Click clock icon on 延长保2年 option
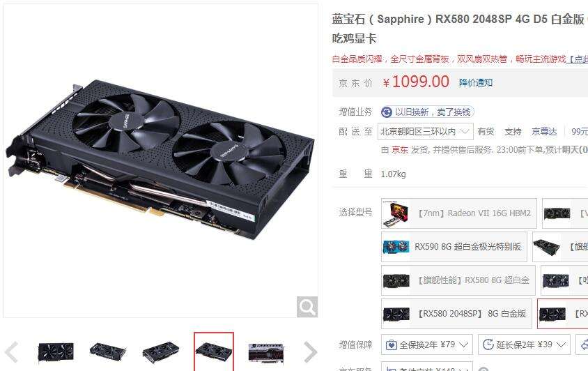 click(x=488, y=344)
